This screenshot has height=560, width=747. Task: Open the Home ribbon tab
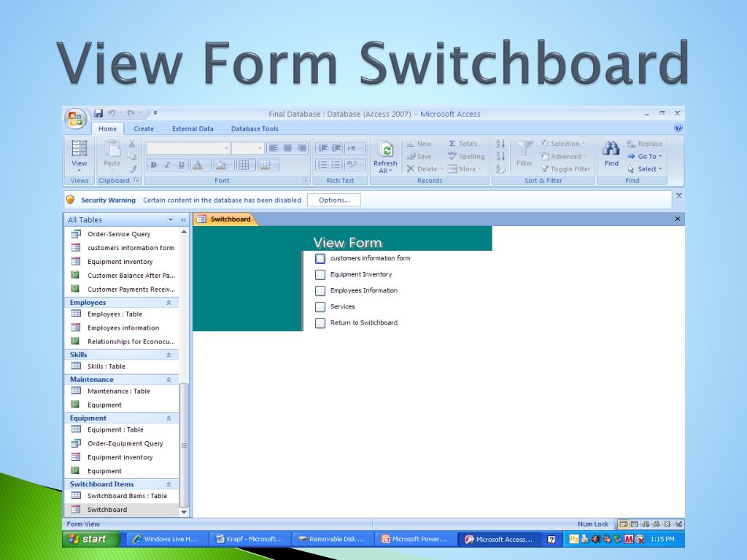[x=108, y=128]
